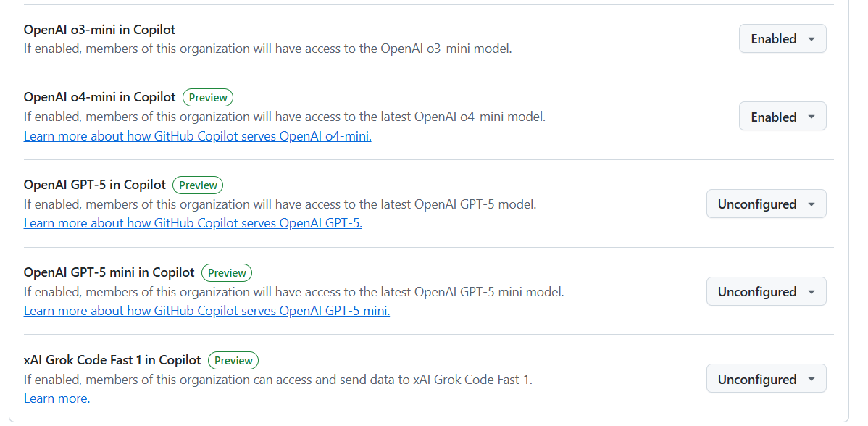Open the Unconfigured dropdown for OpenAI GPT-5
Screen dimensions: 868x426
coord(766,204)
